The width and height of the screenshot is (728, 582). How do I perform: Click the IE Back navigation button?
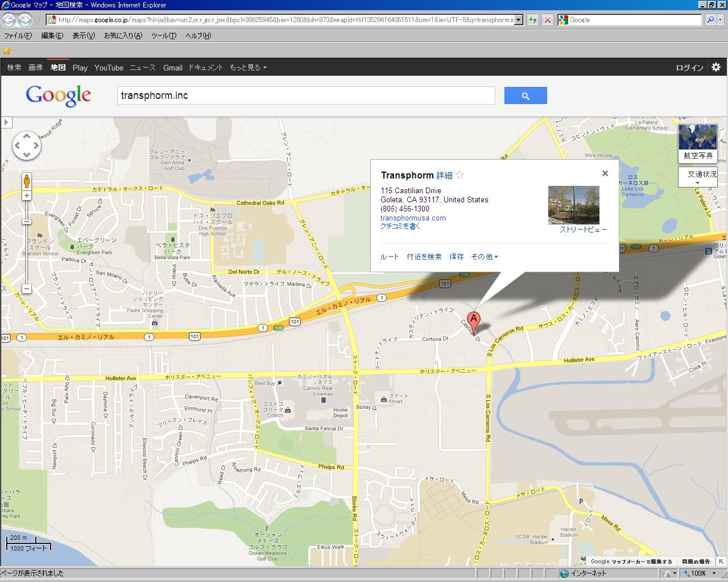(9, 20)
